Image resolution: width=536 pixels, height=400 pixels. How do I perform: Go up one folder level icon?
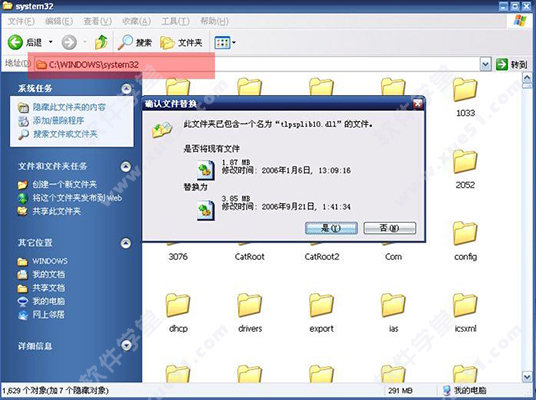pos(101,42)
